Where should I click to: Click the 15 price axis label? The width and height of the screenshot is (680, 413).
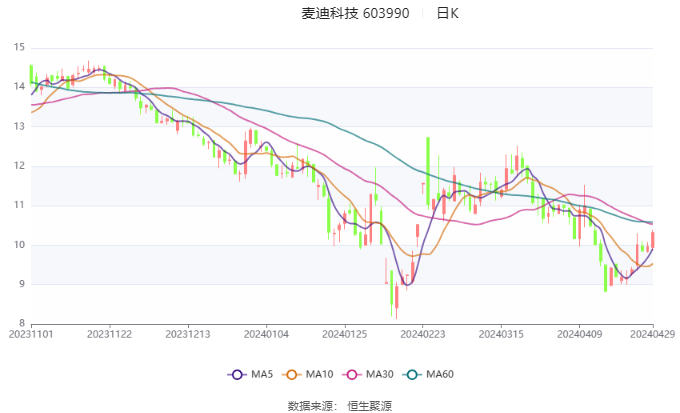[19, 47]
